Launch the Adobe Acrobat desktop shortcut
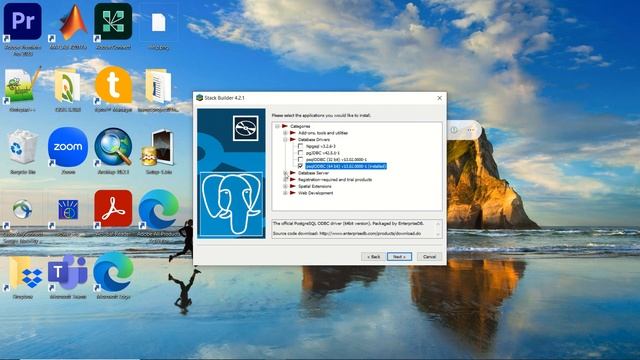640x360 pixels. [113, 209]
